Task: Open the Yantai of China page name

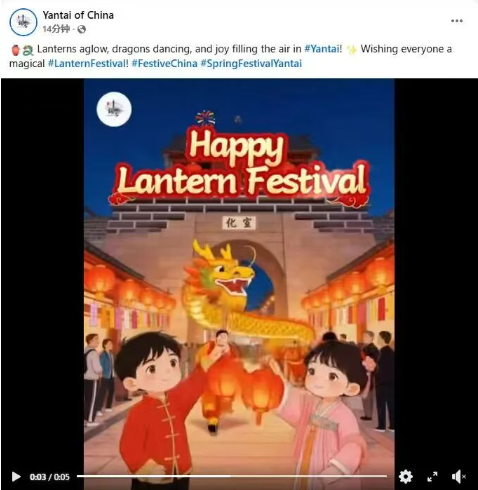Action: (78, 15)
